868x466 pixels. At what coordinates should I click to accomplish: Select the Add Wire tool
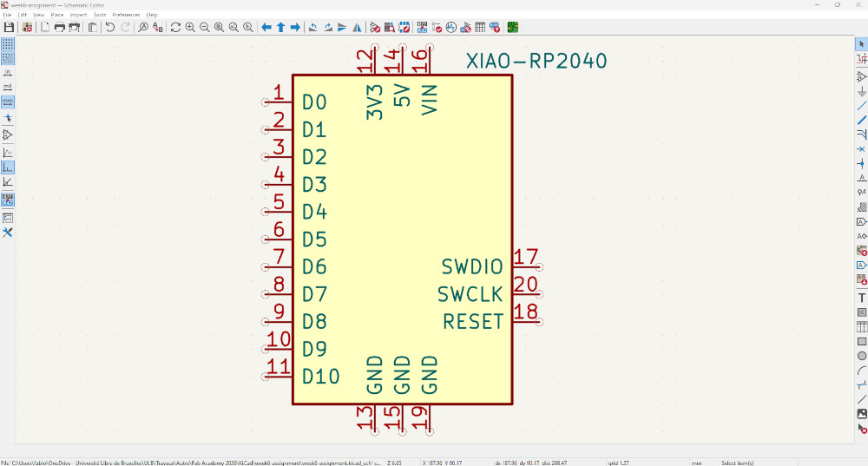tap(861, 105)
